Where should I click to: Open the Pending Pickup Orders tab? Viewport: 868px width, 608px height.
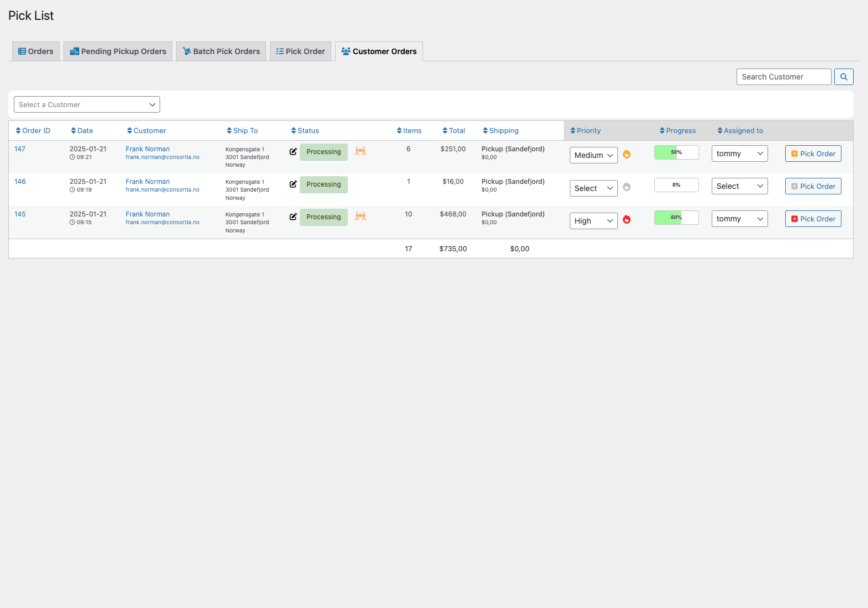(118, 51)
